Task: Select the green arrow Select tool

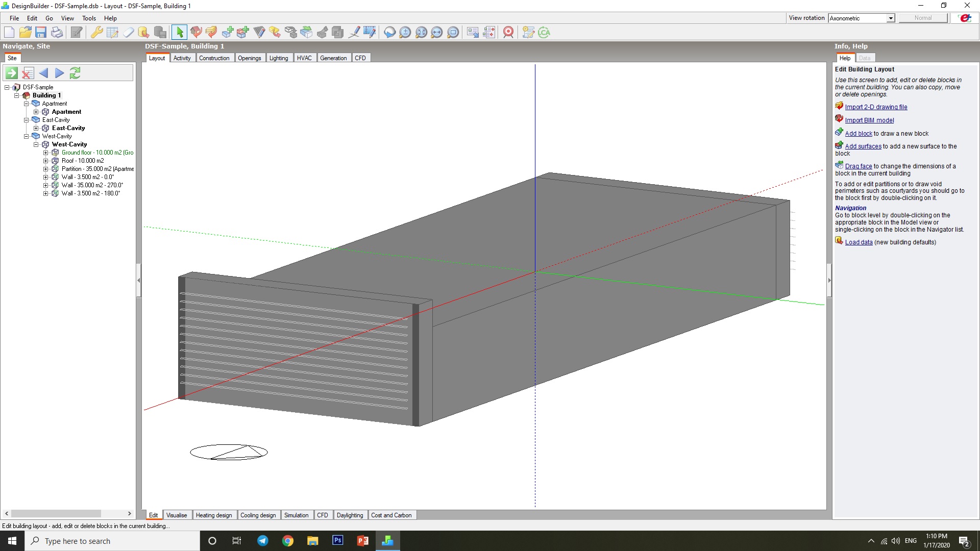Action: (x=179, y=32)
